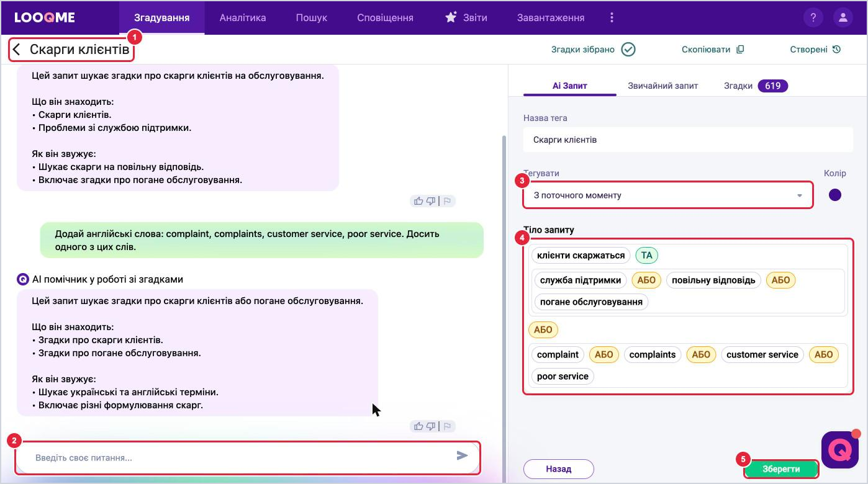Image resolution: width=868 pixels, height=484 pixels.
Task: Click the Назад button
Action: tap(559, 469)
